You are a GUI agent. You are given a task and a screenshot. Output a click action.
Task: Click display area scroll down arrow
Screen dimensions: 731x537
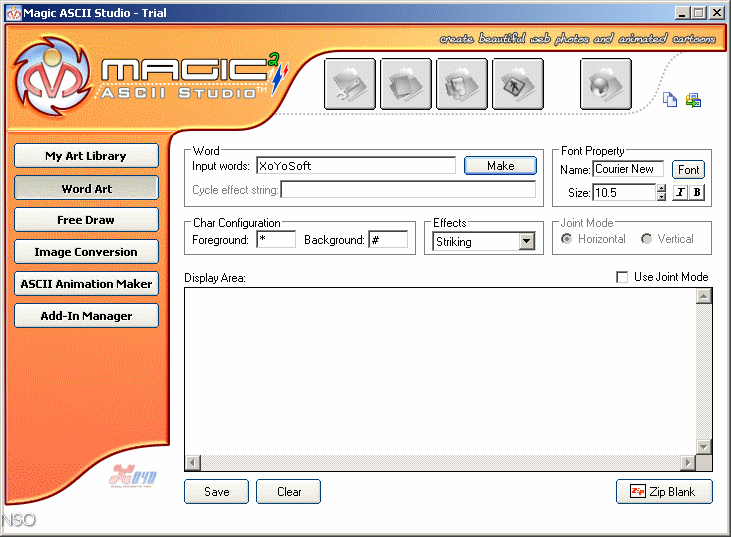[703, 447]
